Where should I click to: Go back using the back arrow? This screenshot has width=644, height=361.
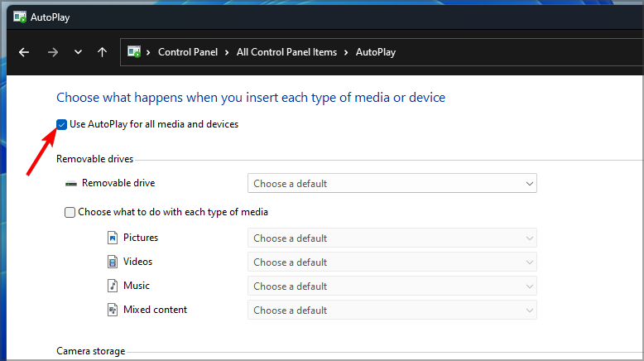[x=24, y=52]
